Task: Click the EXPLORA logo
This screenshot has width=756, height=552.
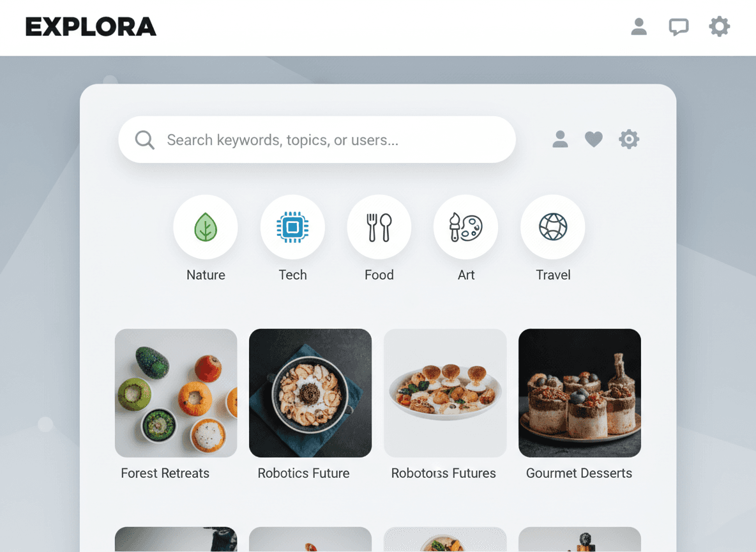Action: click(91, 27)
